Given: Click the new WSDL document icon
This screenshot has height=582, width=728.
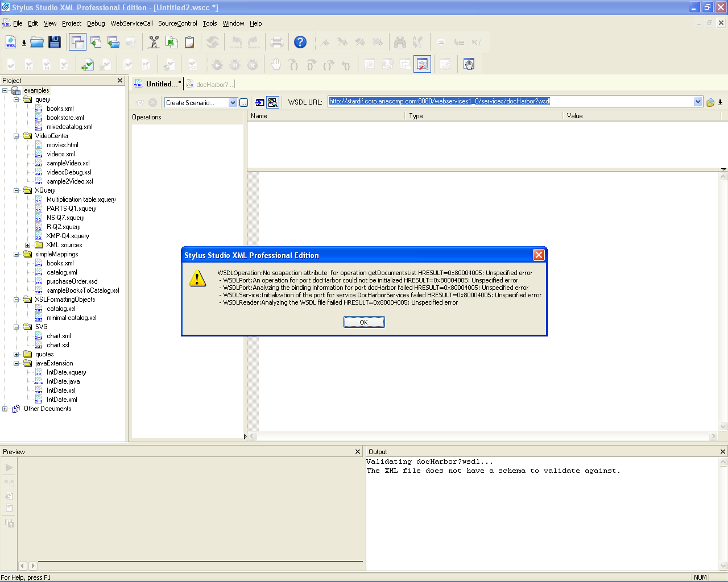Looking at the screenshot, I should (11, 42).
